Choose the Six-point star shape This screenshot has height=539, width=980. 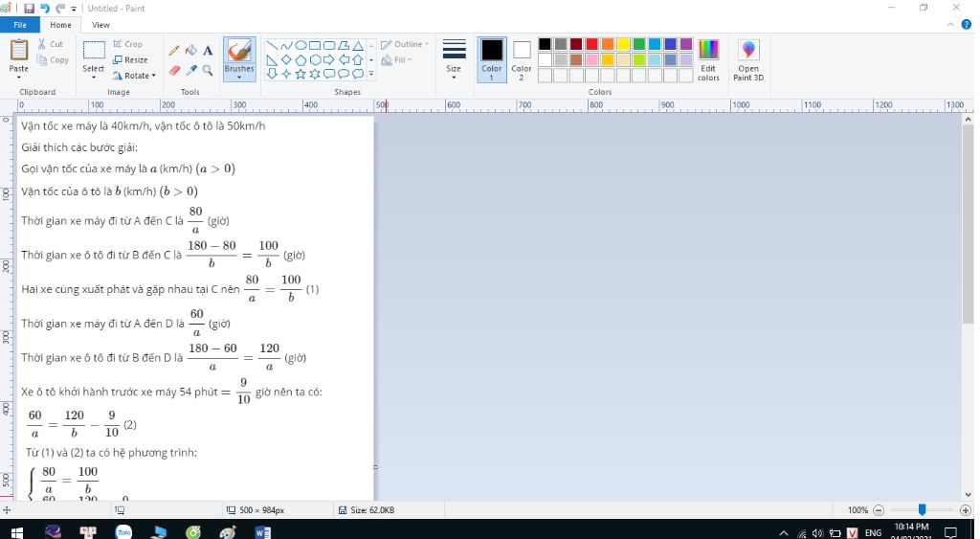[x=315, y=74]
